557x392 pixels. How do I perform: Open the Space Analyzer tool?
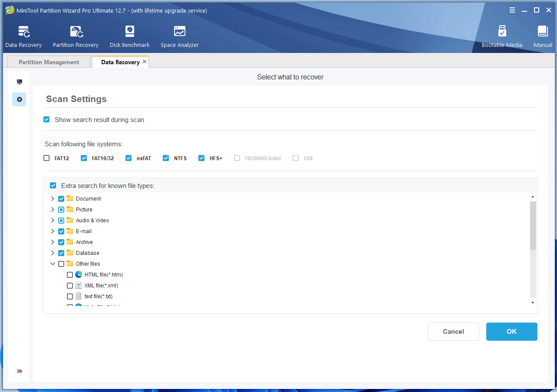(x=179, y=37)
